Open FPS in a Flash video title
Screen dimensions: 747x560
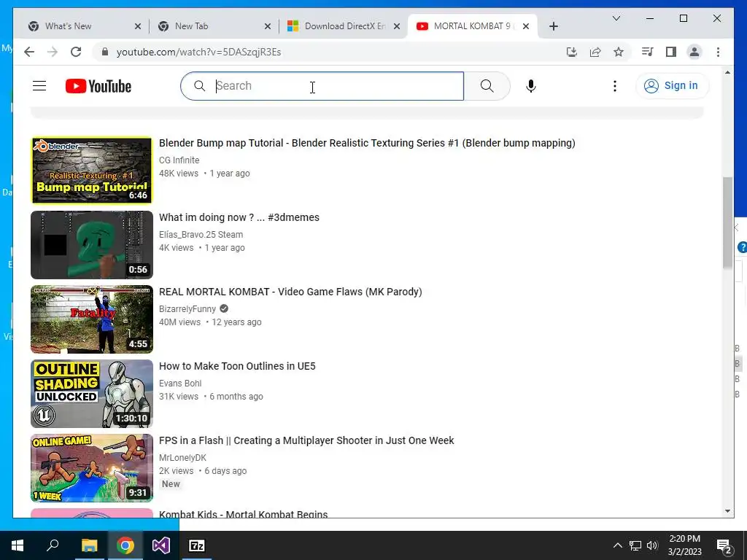click(x=306, y=440)
